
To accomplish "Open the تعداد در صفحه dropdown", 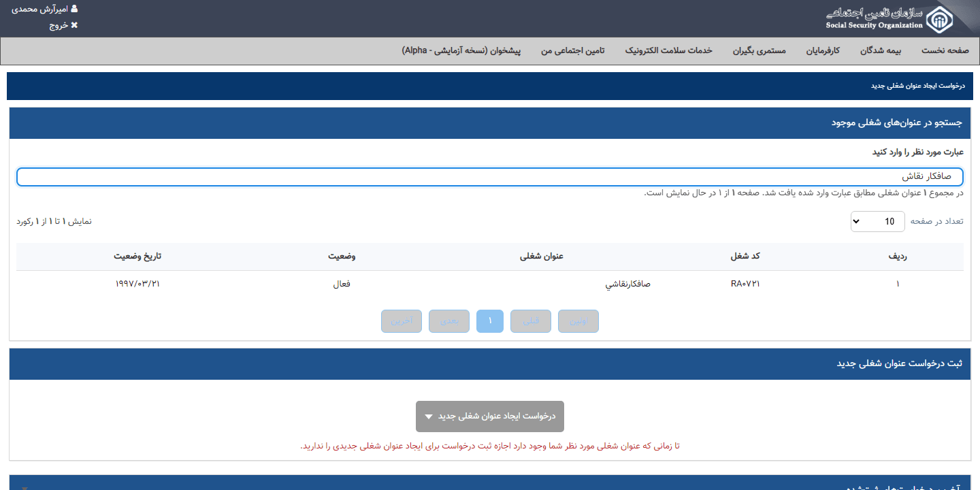I will tap(878, 221).
